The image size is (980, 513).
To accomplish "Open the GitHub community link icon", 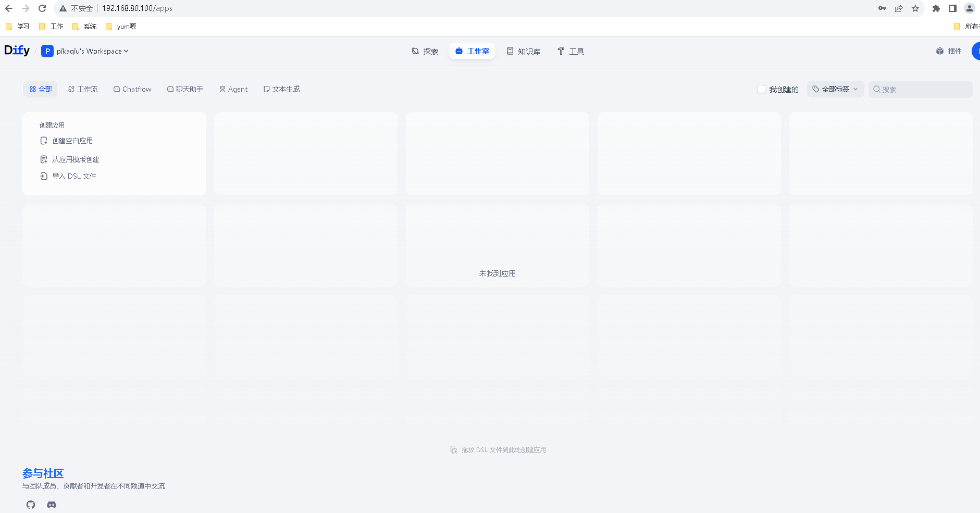I will point(31,505).
